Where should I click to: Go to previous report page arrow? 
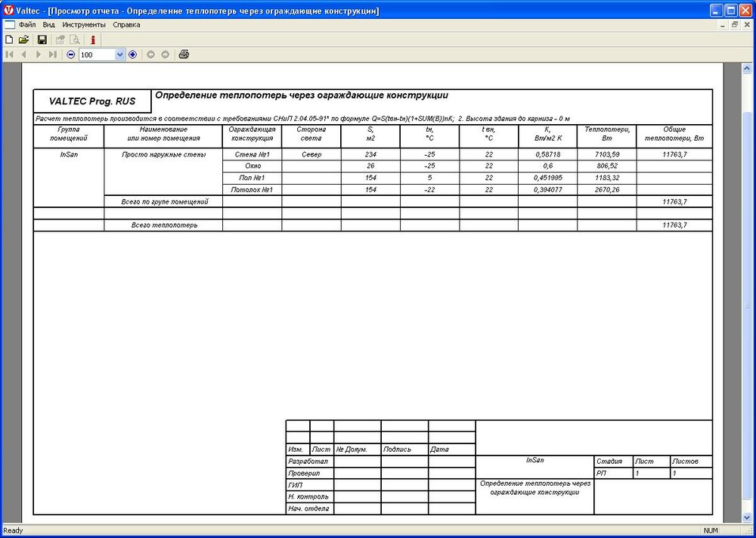(23, 54)
